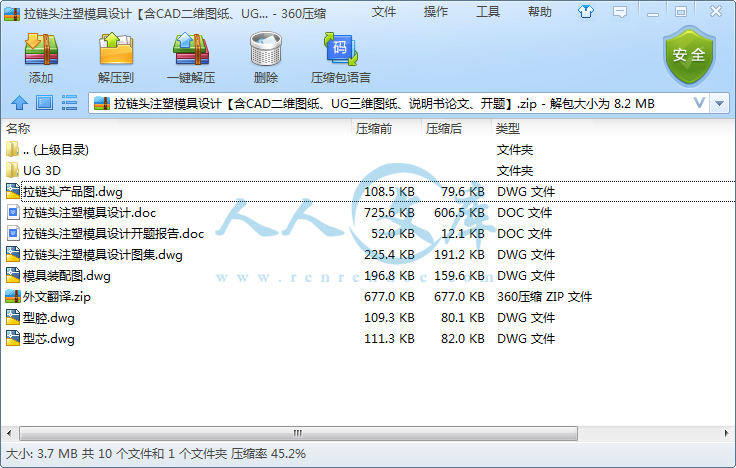Click the 12.1 KB compressed size value
Viewport: 736px width, 468px height.
point(462,233)
